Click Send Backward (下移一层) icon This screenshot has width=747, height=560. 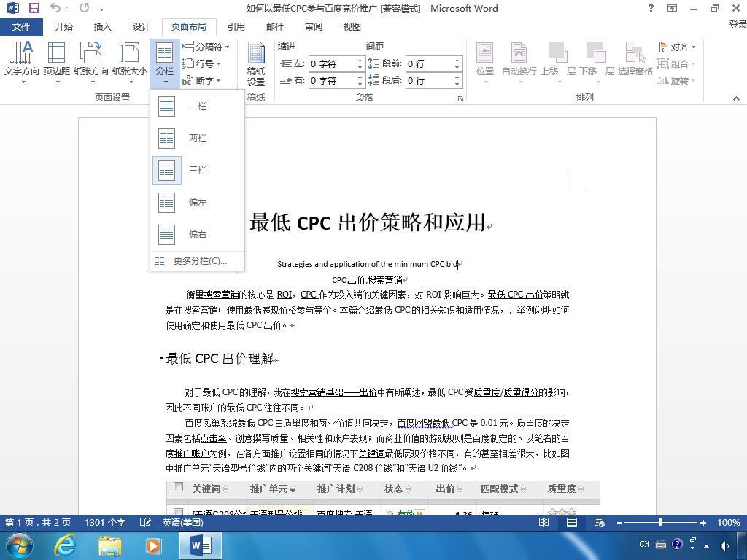click(x=597, y=63)
